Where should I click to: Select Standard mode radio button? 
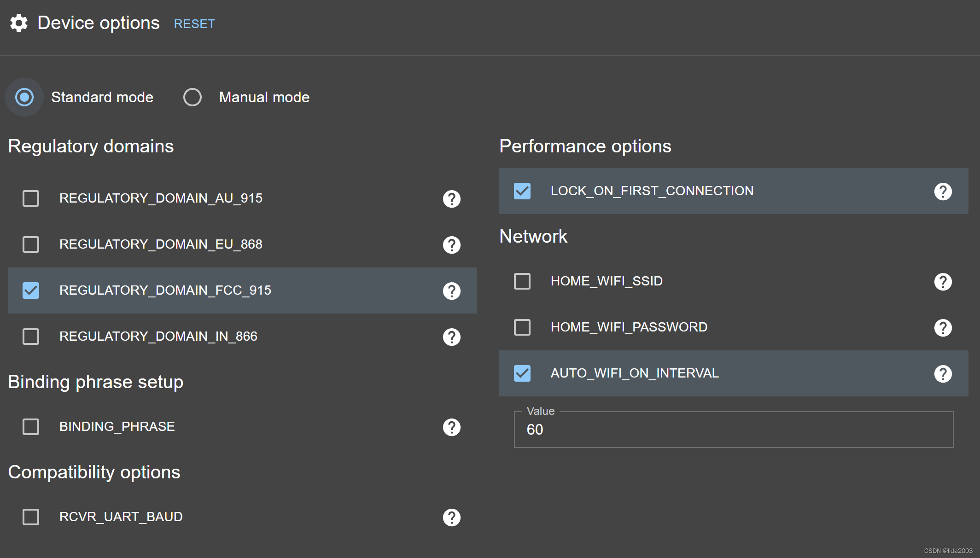pos(24,97)
